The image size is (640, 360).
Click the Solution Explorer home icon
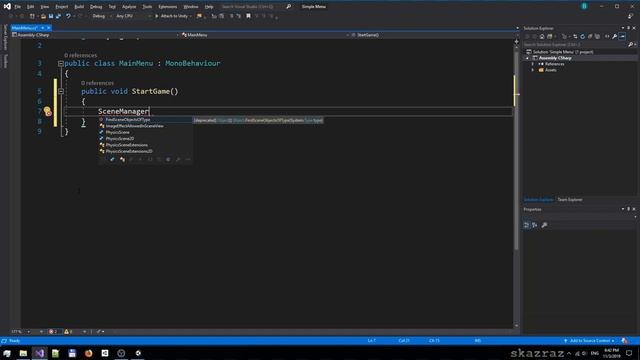[542, 36]
